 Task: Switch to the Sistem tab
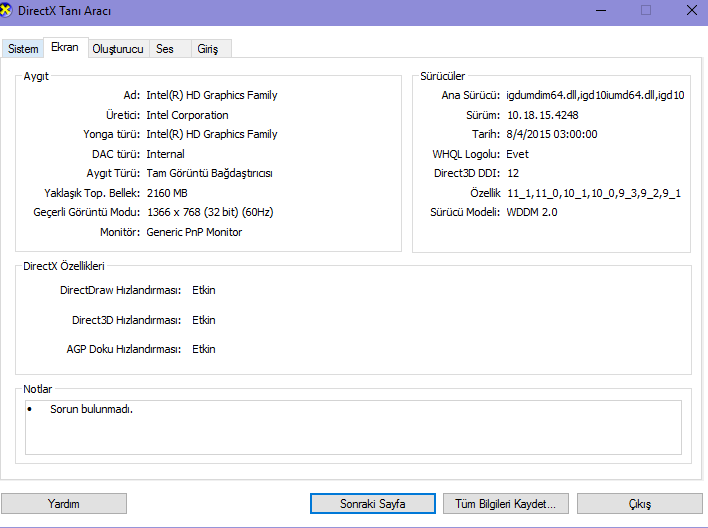23,49
